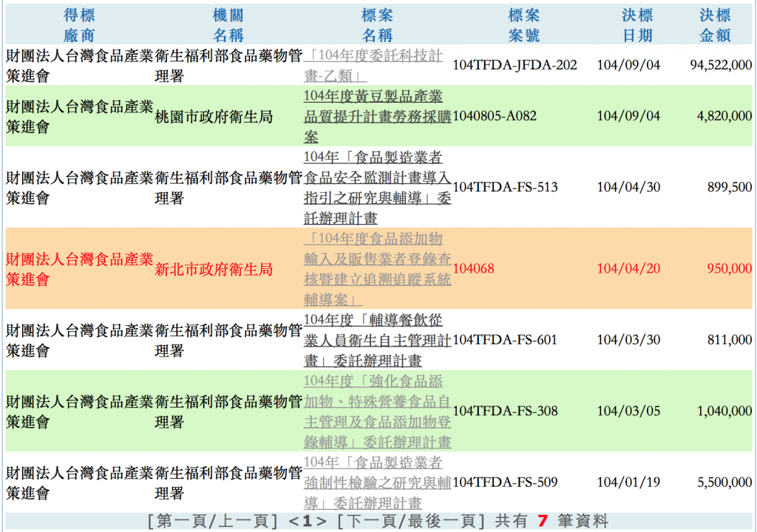The width and height of the screenshot is (757, 532).
Task: Click the 決標金額 column header
Action: point(715,25)
